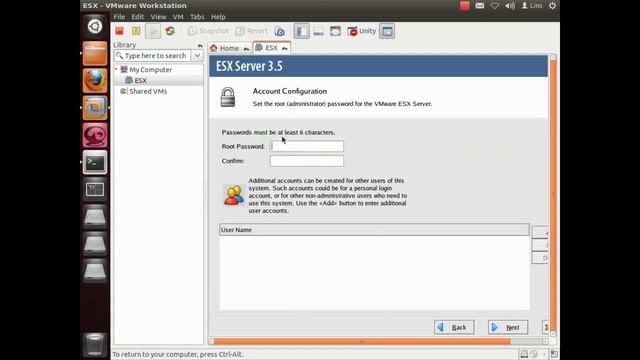
Task: Click the red indicator icon in top panel
Action: tap(464, 6)
